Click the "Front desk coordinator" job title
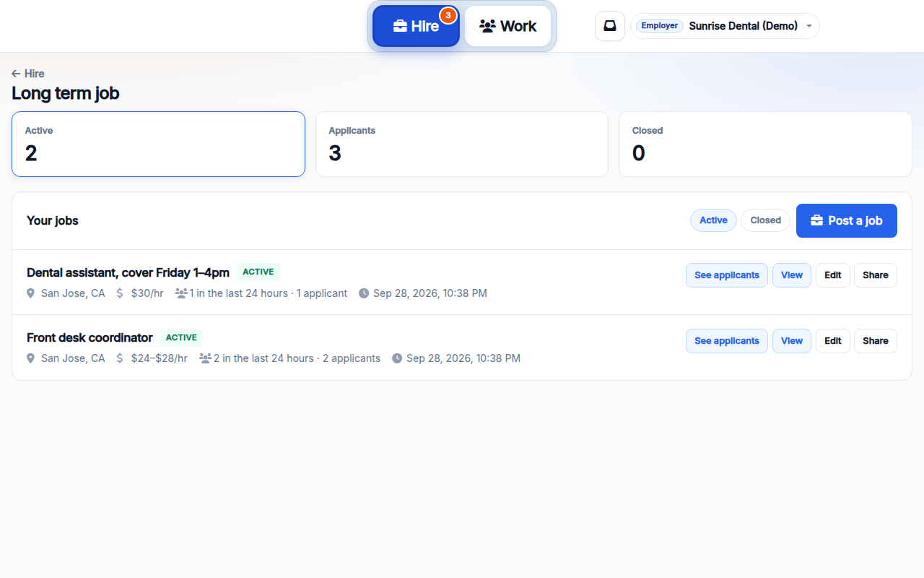The height and width of the screenshot is (578, 924). click(x=90, y=337)
